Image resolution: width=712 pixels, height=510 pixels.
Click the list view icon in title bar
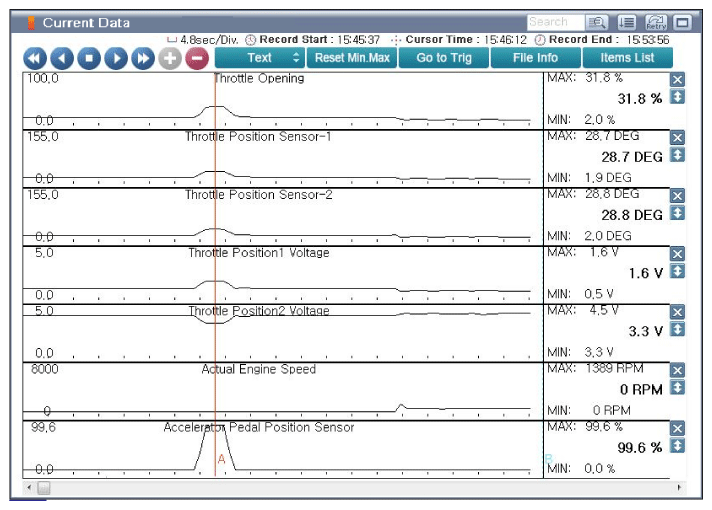[627, 22]
